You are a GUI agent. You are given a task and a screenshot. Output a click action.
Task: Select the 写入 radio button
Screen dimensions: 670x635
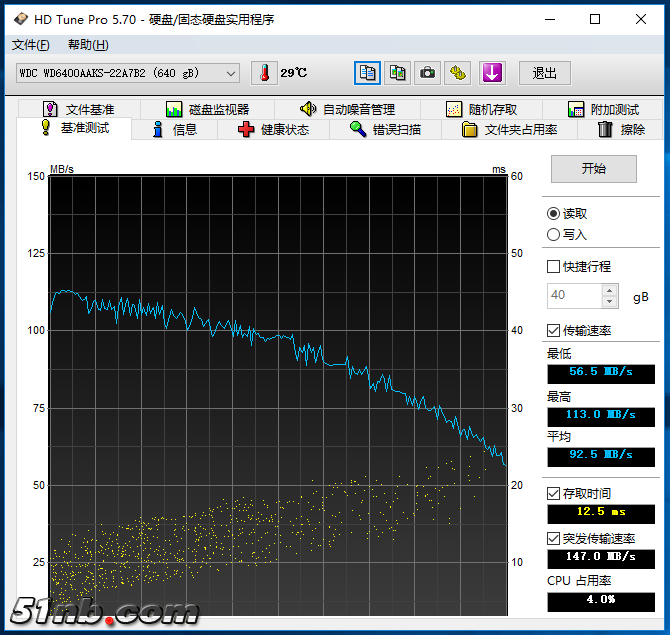[554, 235]
